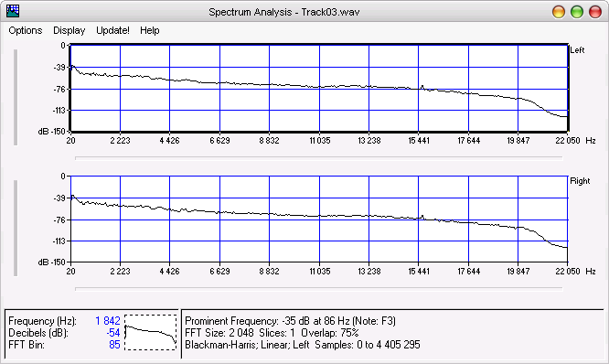
Task: Click the red close window button
Action: coord(595,12)
